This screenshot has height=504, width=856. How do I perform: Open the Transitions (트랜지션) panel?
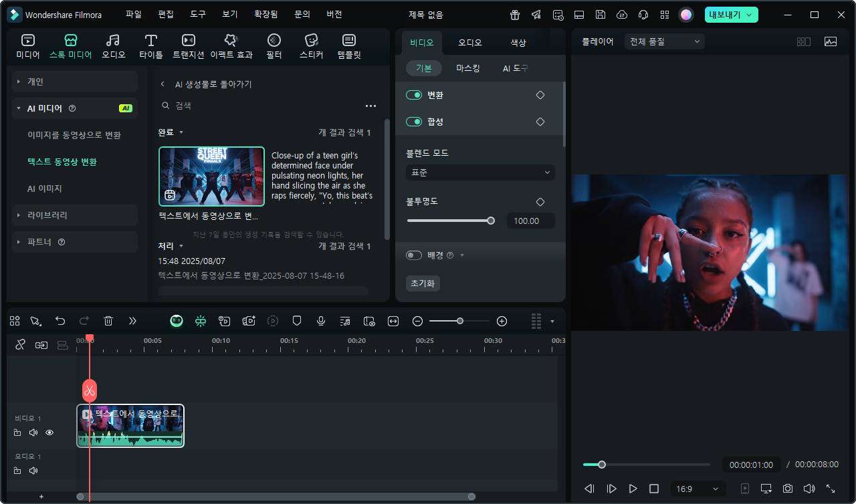pyautogui.click(x=189, y=47)
